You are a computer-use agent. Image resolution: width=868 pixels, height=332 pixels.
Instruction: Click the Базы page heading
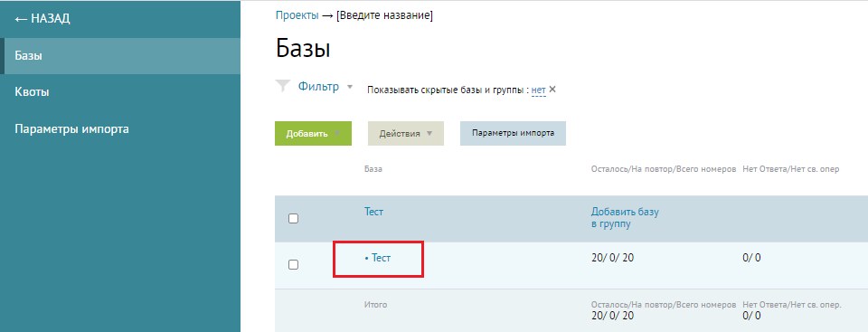(x=303, y=50)
